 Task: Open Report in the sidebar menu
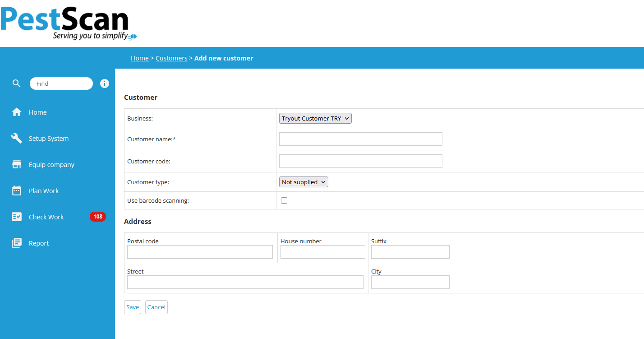pos(39,243)
